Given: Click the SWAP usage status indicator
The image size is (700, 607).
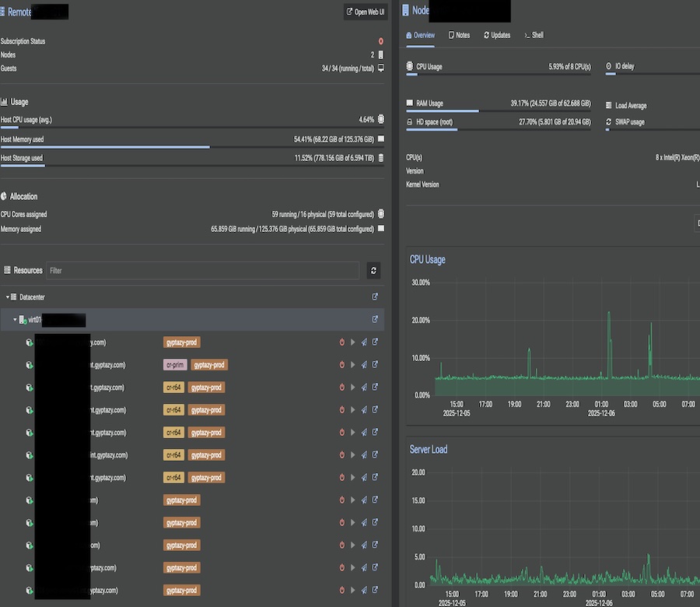Looking at the screenshot, I should [607, 121].
